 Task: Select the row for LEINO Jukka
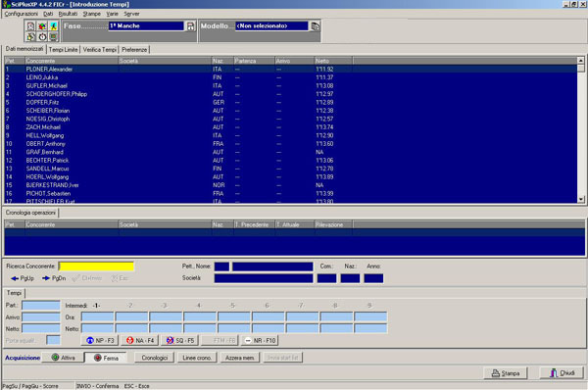pyautogui.click(x=291, y=77)
